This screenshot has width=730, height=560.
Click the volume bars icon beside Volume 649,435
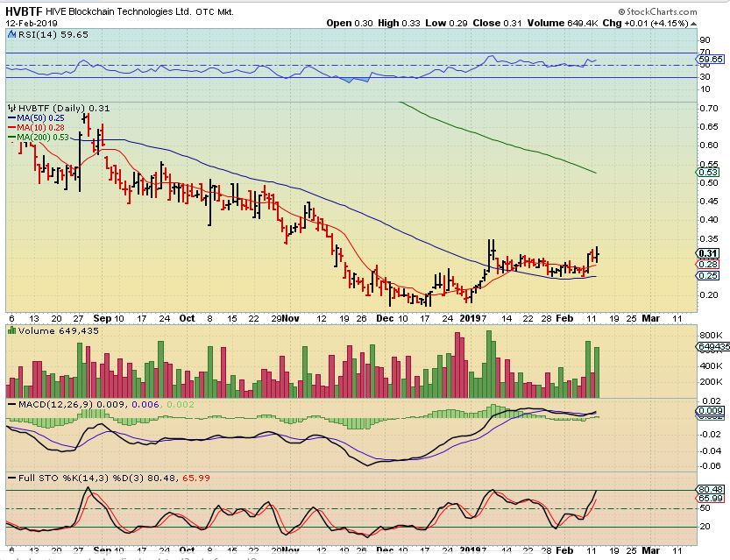(12, 330)
